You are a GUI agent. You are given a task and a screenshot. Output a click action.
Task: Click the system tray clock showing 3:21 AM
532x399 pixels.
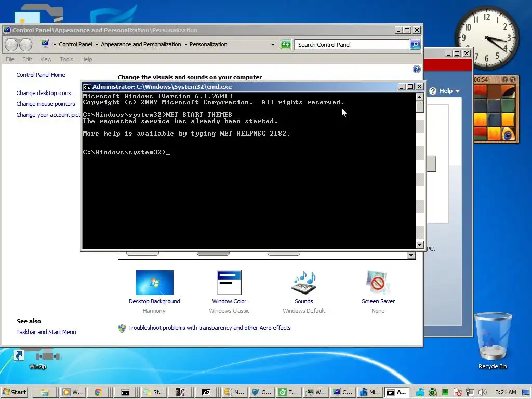pos(506,392)
